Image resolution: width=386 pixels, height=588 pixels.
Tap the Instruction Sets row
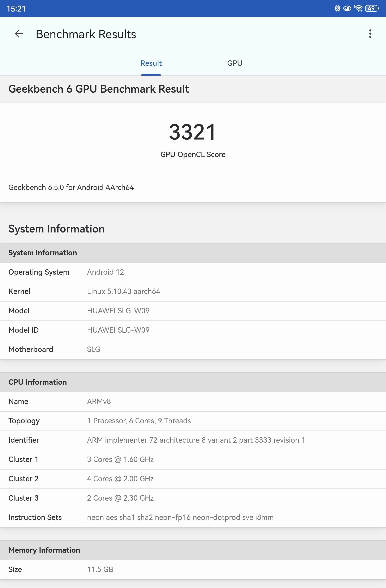click(193, 517)
